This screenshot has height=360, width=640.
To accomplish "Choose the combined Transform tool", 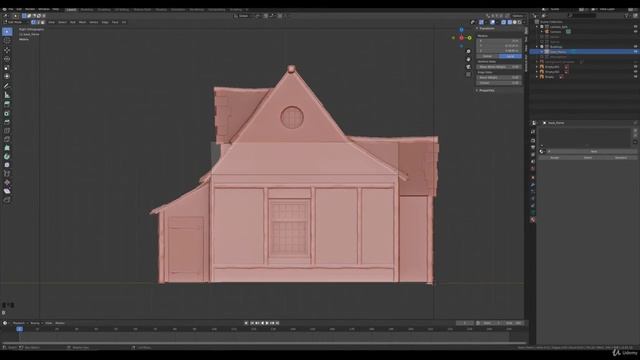I will click(7, 76).
